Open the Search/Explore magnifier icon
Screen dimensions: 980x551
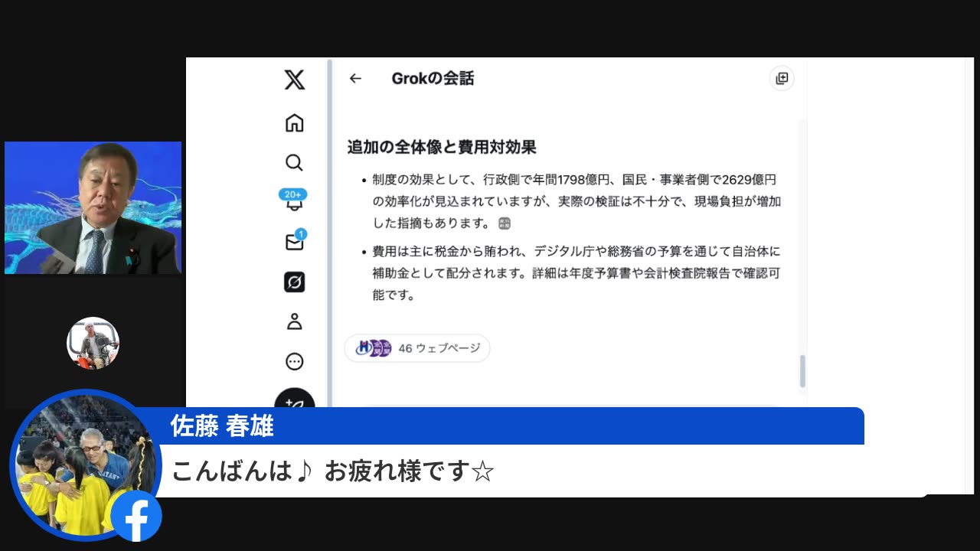click(x=294, y=163)
